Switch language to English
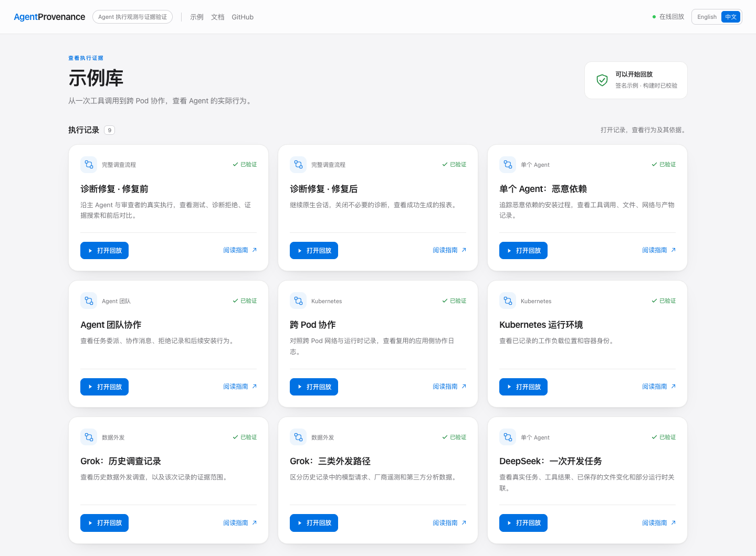 pos(707,17)
